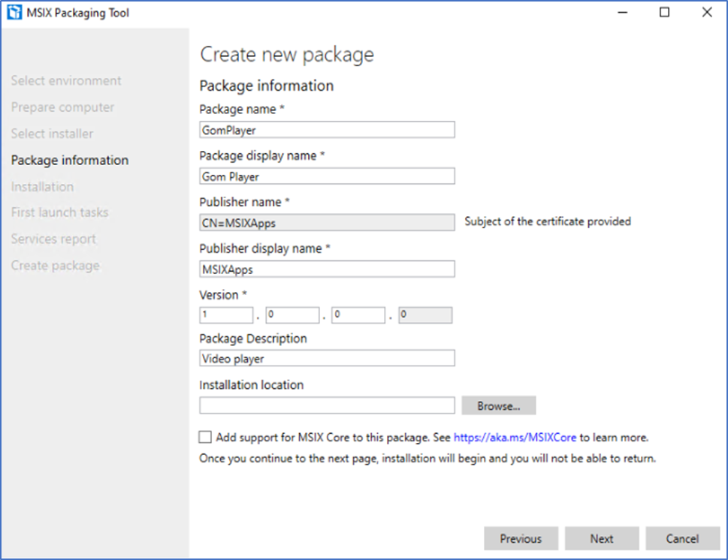
Task: Enable MSIX Core support checkbox
Action: (x=205, y=437)
